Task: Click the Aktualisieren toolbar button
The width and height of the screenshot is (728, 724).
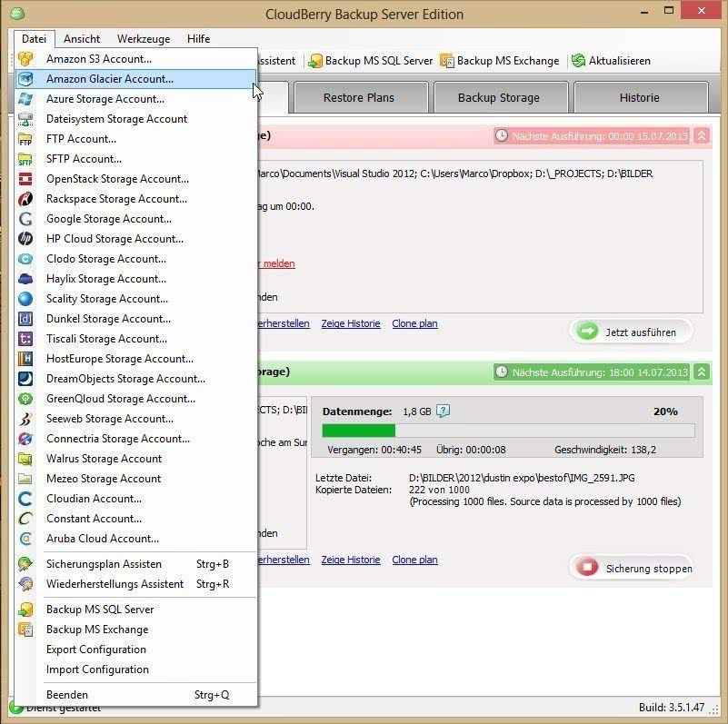Action: (x=611, y=61)
